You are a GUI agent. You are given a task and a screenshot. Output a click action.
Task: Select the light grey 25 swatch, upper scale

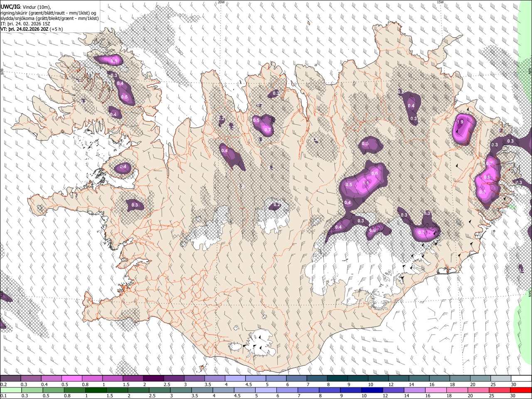[500, 379]
